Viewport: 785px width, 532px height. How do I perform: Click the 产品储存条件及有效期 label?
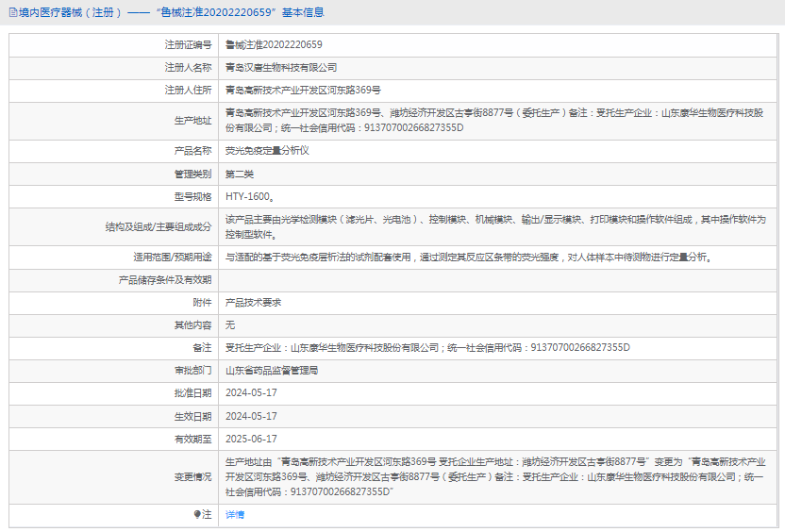tap(165, 280)
